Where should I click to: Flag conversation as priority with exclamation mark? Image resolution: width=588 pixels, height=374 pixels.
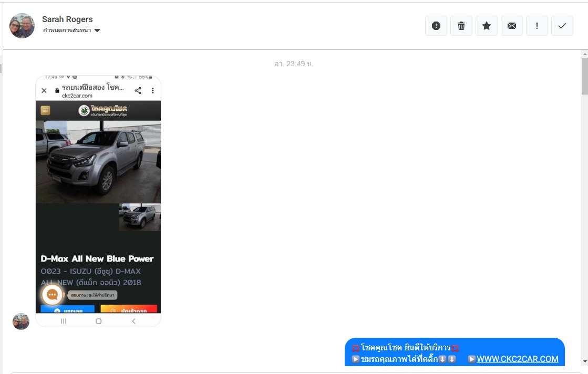[537, 26]
